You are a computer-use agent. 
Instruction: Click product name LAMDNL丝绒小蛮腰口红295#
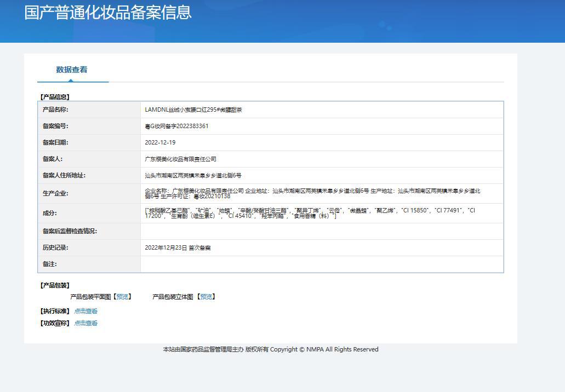(x=193, y=110)
